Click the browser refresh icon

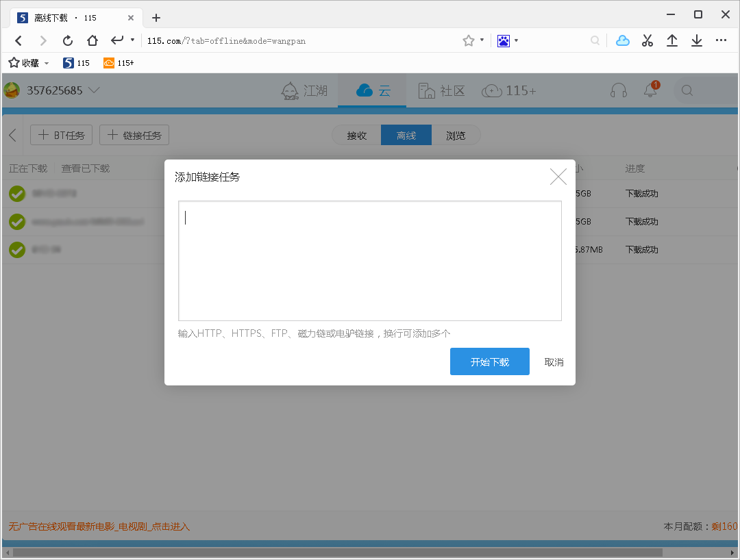click(x=68, y=40)
